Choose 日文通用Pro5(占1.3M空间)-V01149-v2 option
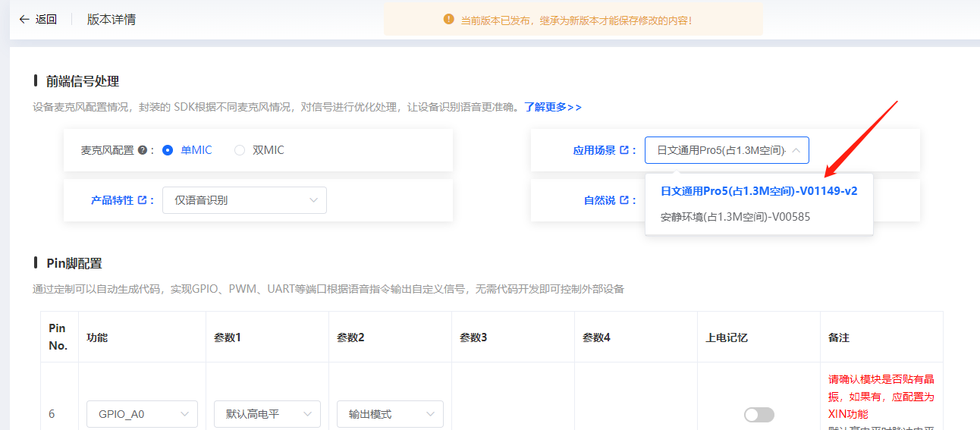The image size is (980, 430). (x=759, y=191)
